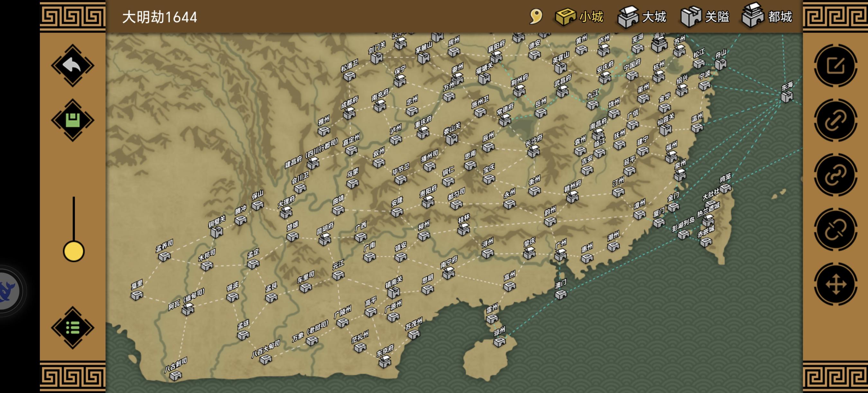Select the 东京府 city icon
Image resolution: width=868 pixels, height=393 pixels.
[x=384, y=362]
